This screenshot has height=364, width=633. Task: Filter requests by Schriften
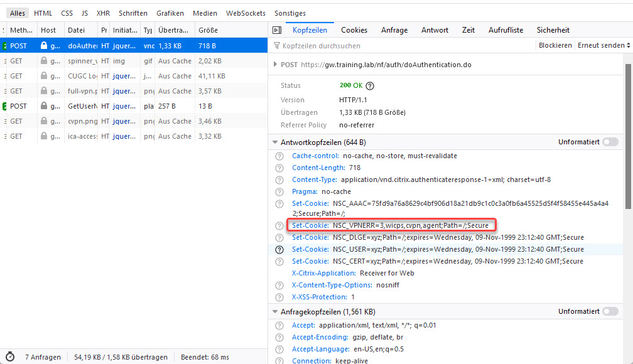133,13
